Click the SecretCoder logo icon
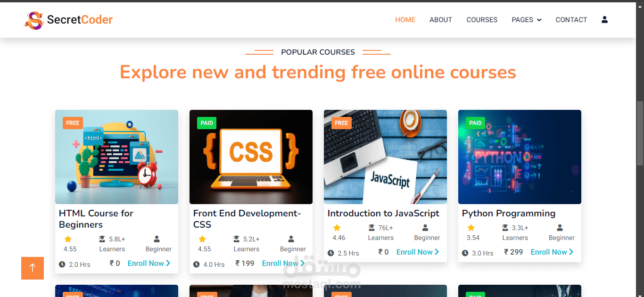 point(34,20)
